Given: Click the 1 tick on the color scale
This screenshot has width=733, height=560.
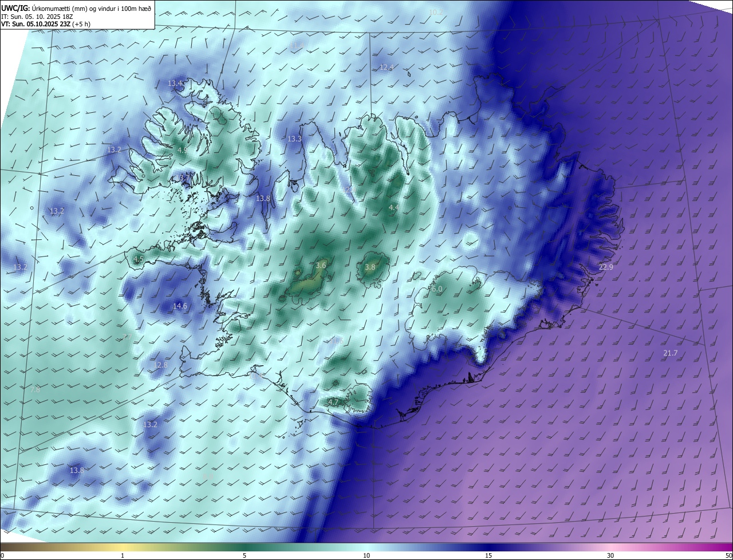Looking at the screenshot, I should pyautogui.click(x=123, y=556).
